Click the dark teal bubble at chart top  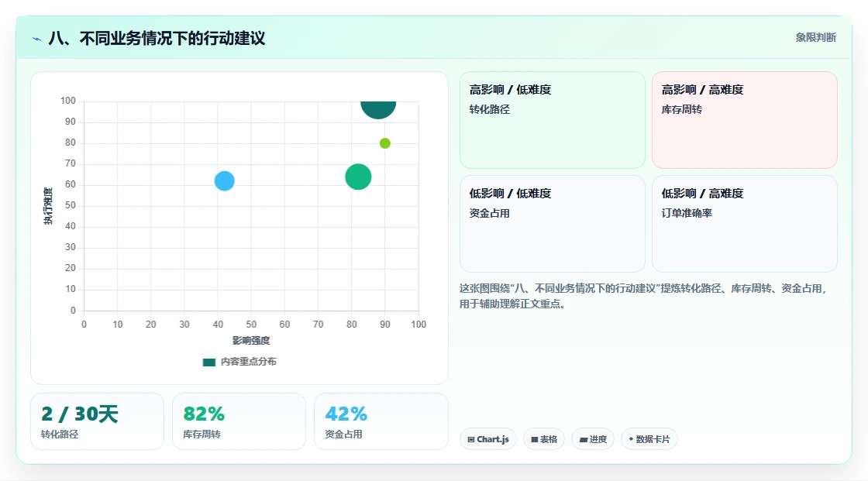(378, 109)
